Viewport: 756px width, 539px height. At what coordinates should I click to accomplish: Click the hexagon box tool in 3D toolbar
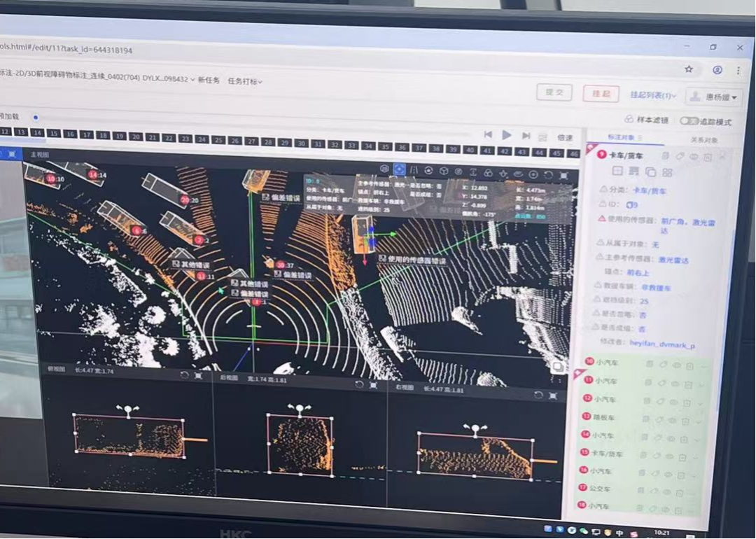click(x=384, y=168)
